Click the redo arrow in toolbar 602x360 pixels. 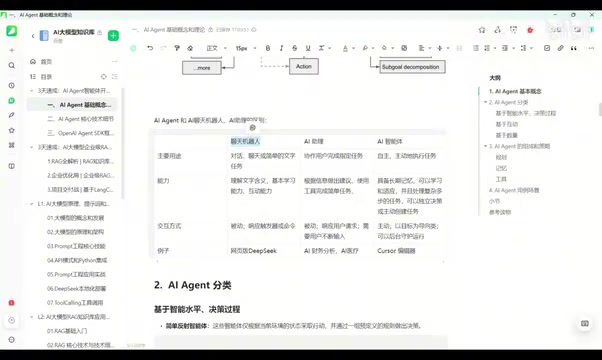[163, 48]
